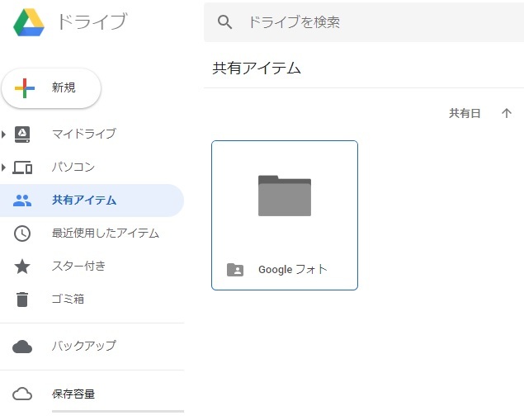Viewport: 524px width, 420px height.
Task: Click the star icon for starred items
Action: point(23,267)
